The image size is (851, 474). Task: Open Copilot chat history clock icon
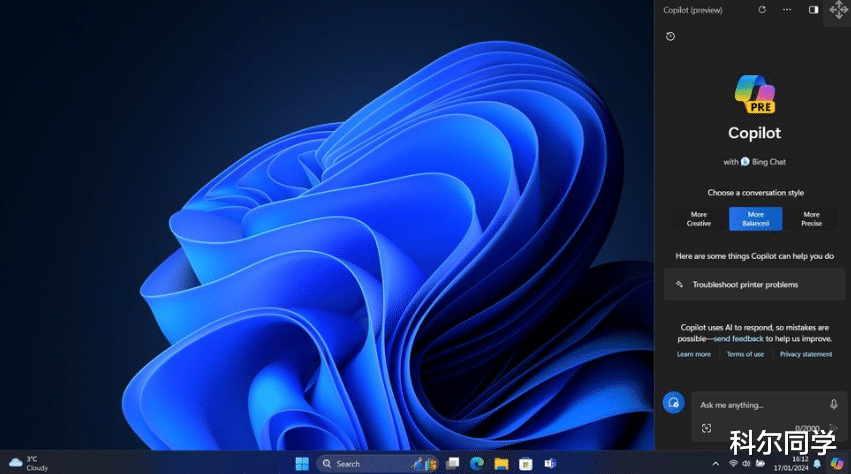pyautogui.click(x=670, y=36)
